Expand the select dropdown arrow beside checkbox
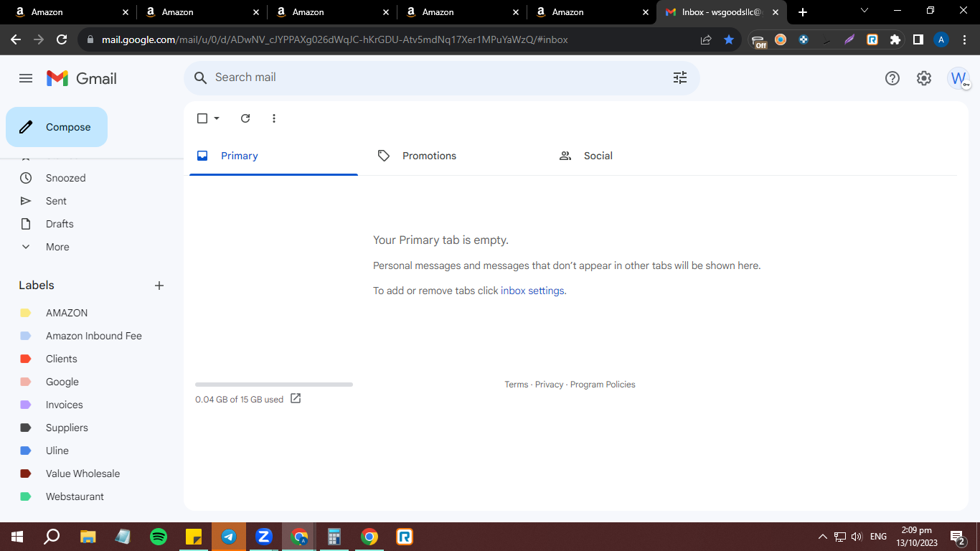Viewport: 980px width, 551px height. point(217,118)
